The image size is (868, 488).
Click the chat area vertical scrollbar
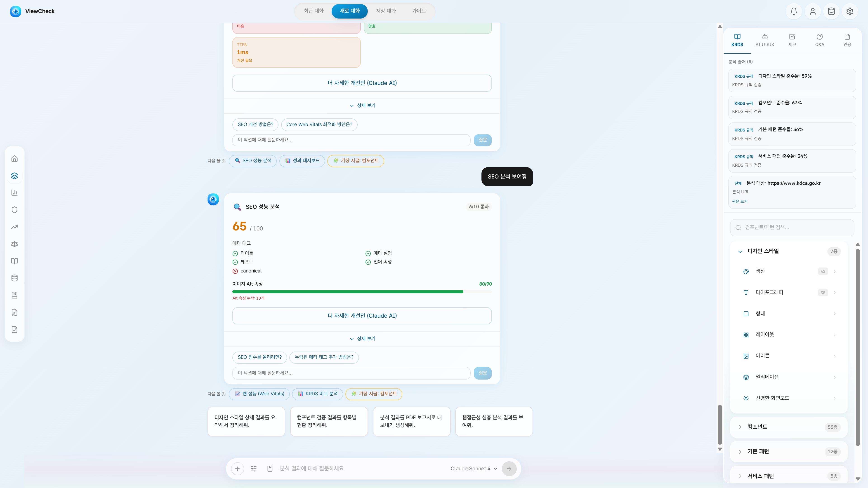point(720,424)
